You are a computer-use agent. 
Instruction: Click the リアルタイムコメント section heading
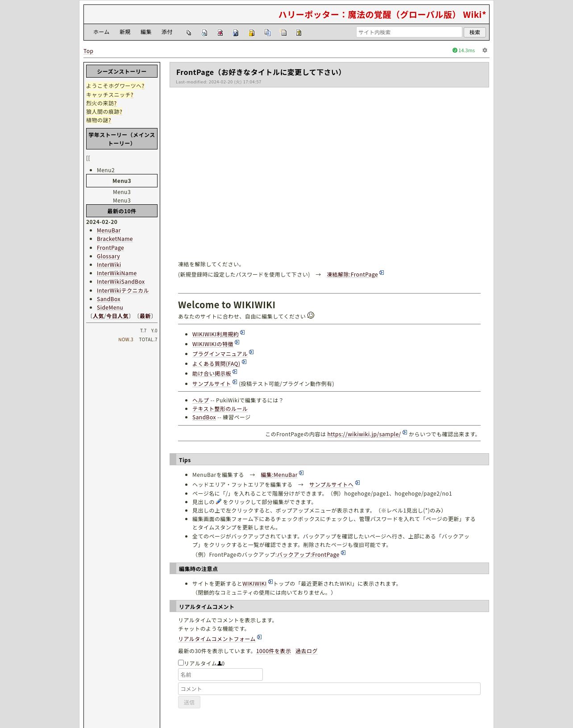[329, 606]
